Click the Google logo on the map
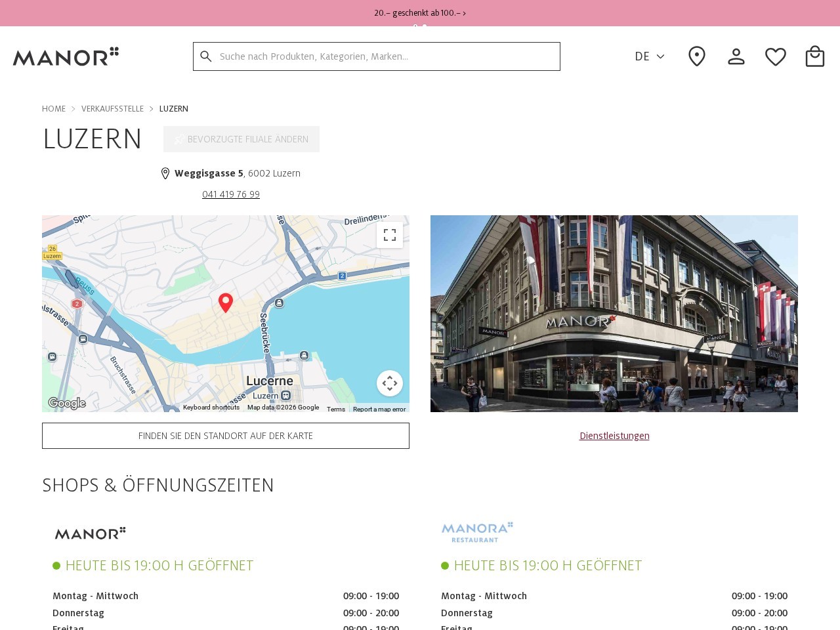Image resolution: width=840 pixels, height=630 pixels. (x=66, y=402)
